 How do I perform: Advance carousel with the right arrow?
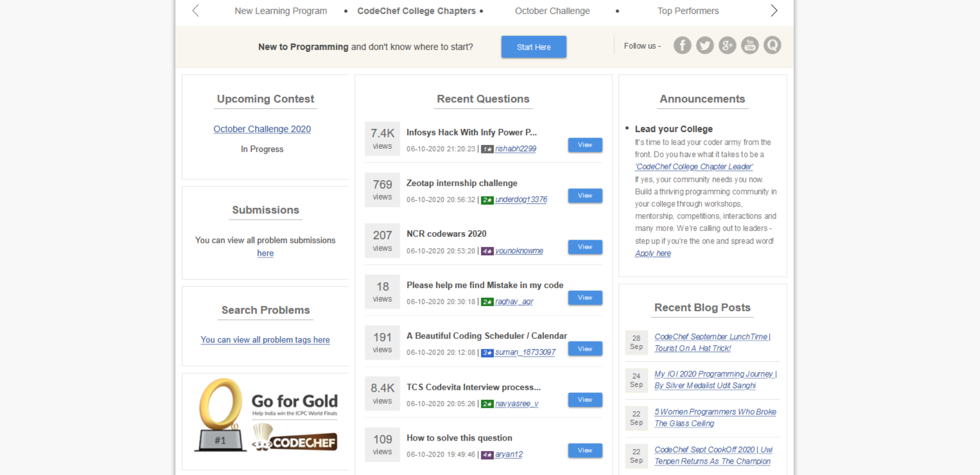pos(774,11)
